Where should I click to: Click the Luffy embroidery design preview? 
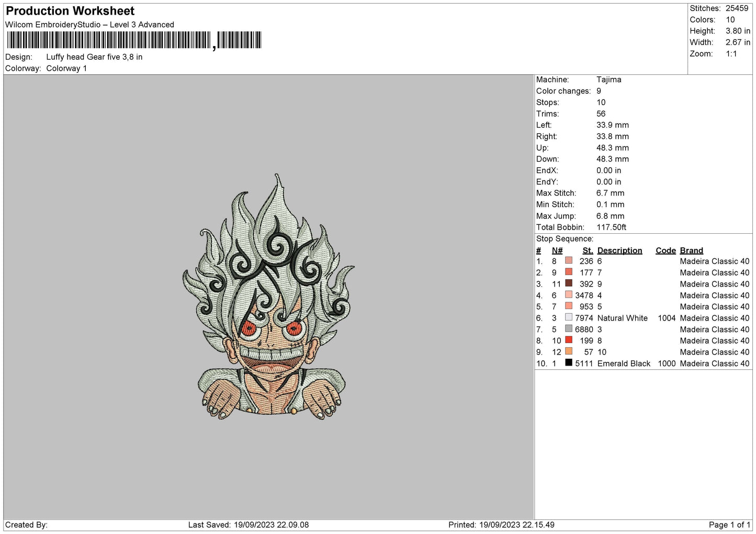point(269,296)
